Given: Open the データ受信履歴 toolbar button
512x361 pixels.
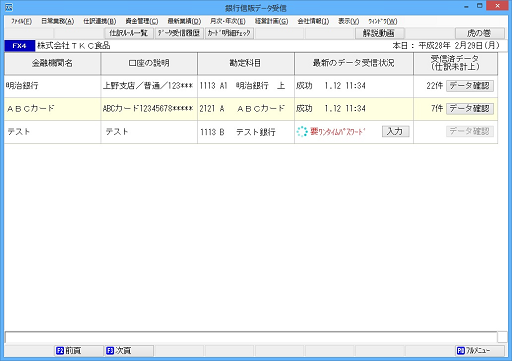Looking at the screenshot, I should (x=179, y=33).
